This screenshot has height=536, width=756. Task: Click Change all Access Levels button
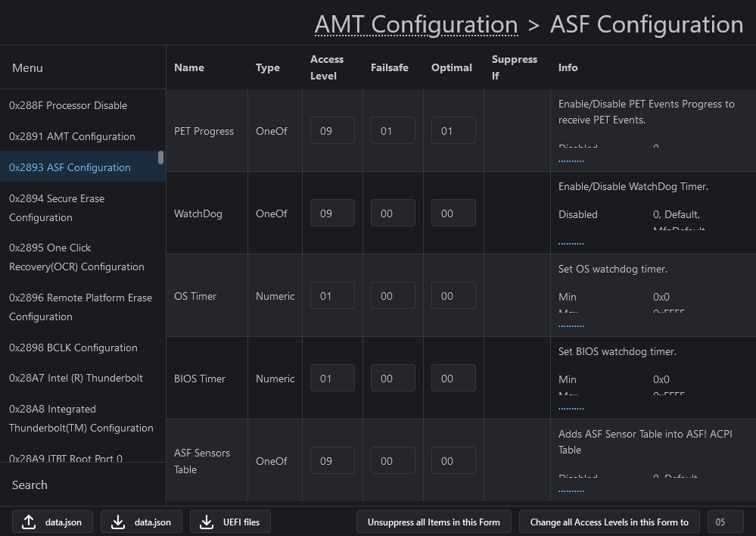tap(609, 522)
